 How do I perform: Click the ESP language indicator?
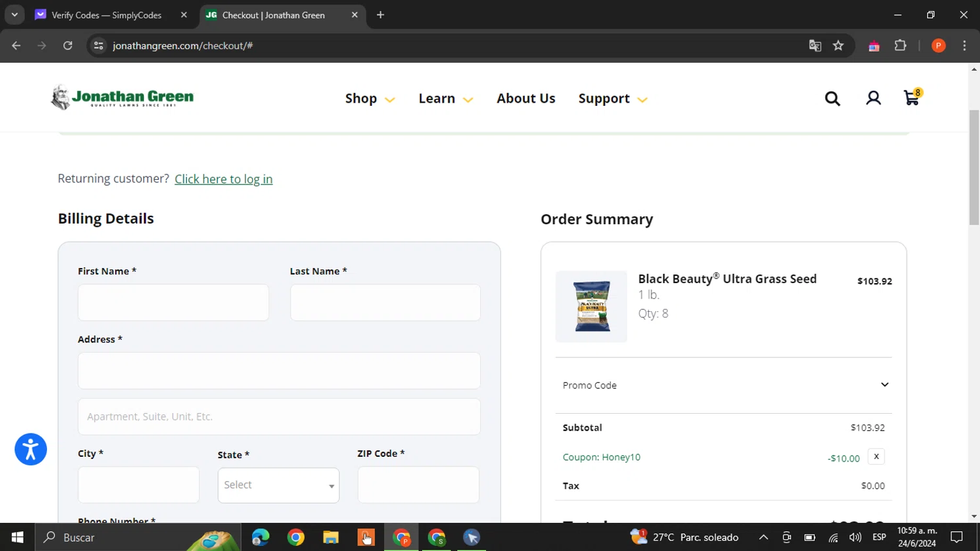(x=879, y=537)
